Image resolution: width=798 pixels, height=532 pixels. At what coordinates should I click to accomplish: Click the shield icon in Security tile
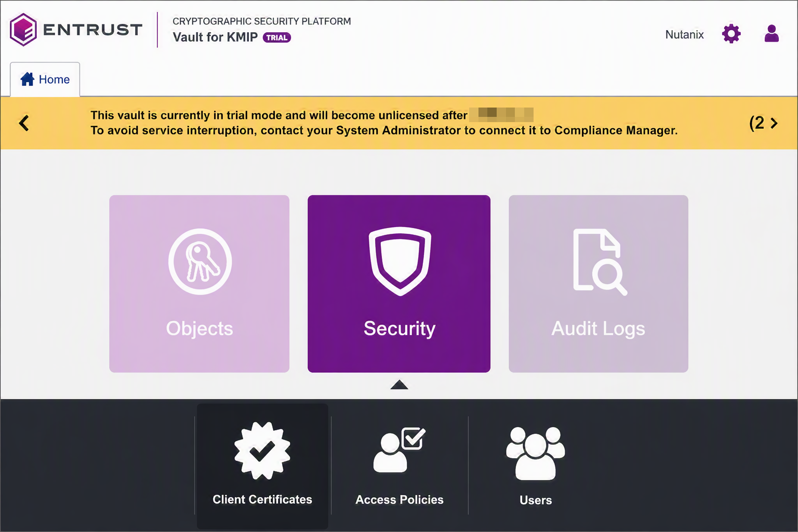(x=400, y=261)
